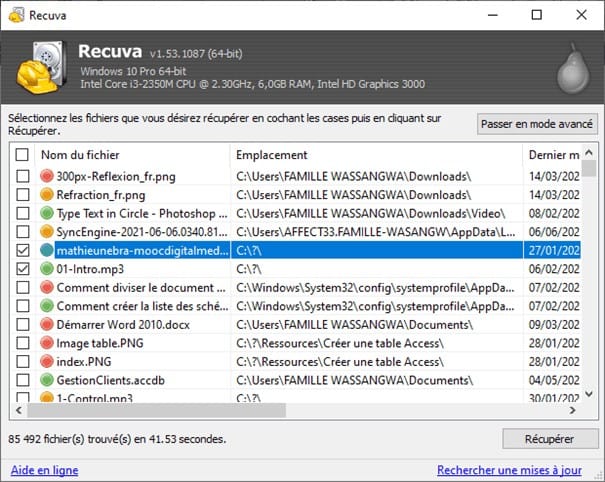Click date 04/05/202 in GestionClients row
This screenshot has width=605, height=482.
pos(554,380)
